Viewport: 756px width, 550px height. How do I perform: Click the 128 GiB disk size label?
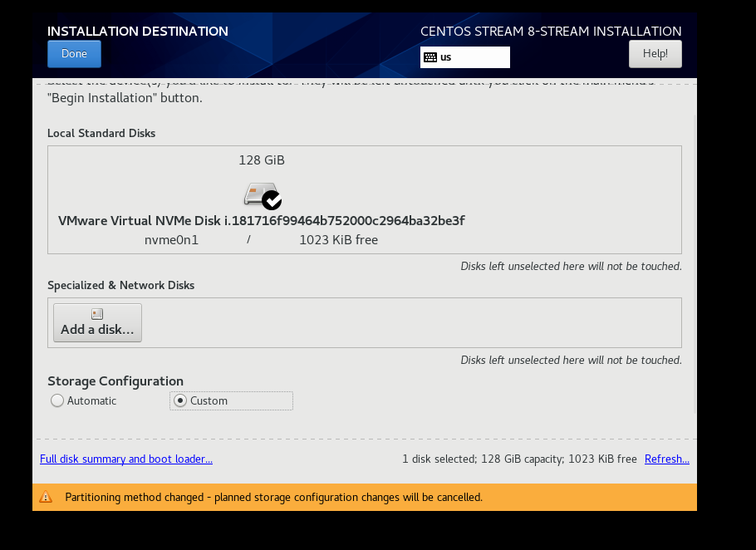[262, 160]
